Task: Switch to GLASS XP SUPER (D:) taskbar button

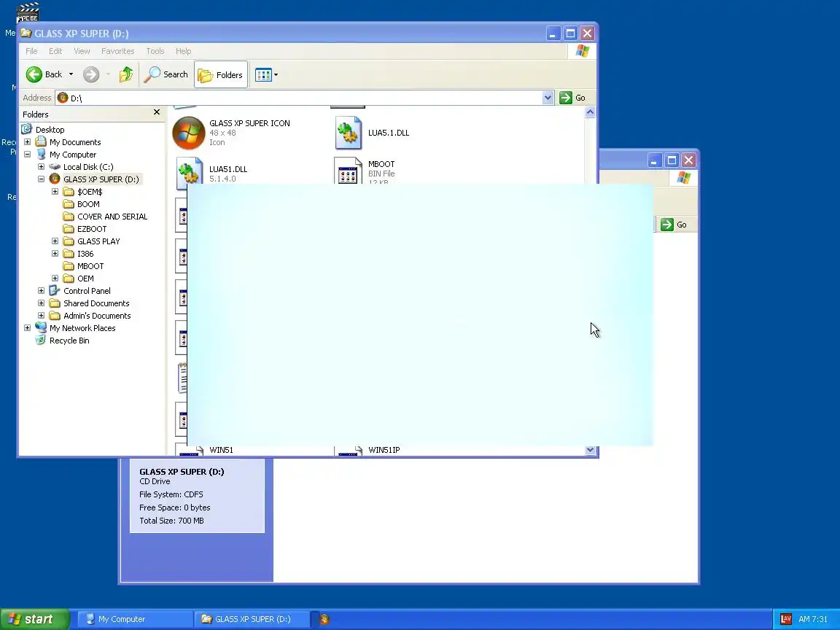Action: click(x=252, y=619)
